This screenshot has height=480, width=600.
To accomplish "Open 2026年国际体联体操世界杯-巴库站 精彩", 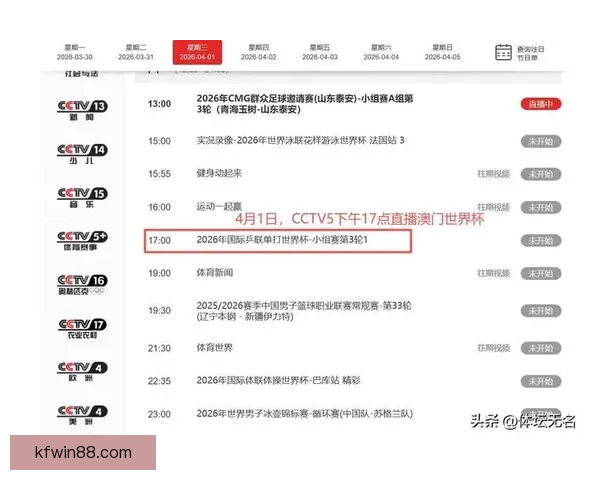I will [278, 380].
